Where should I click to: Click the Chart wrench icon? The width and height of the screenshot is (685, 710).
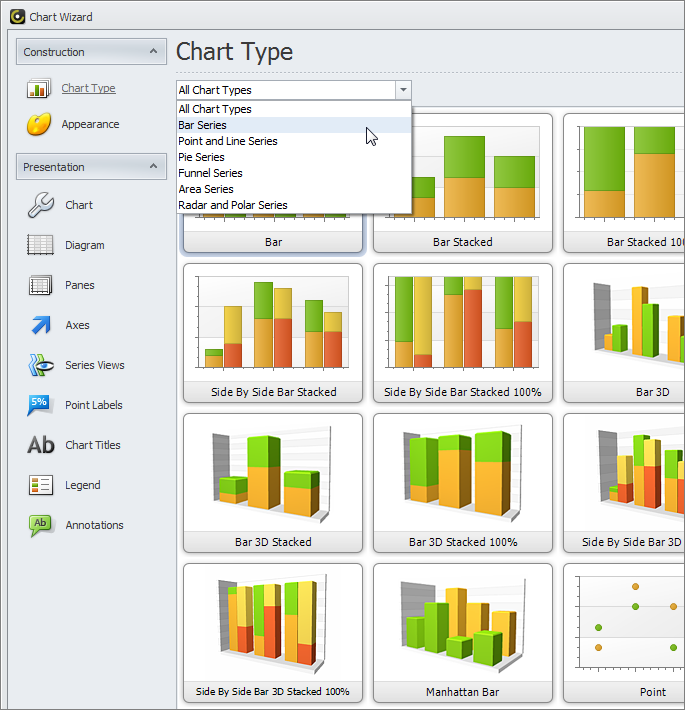point(40,205)
